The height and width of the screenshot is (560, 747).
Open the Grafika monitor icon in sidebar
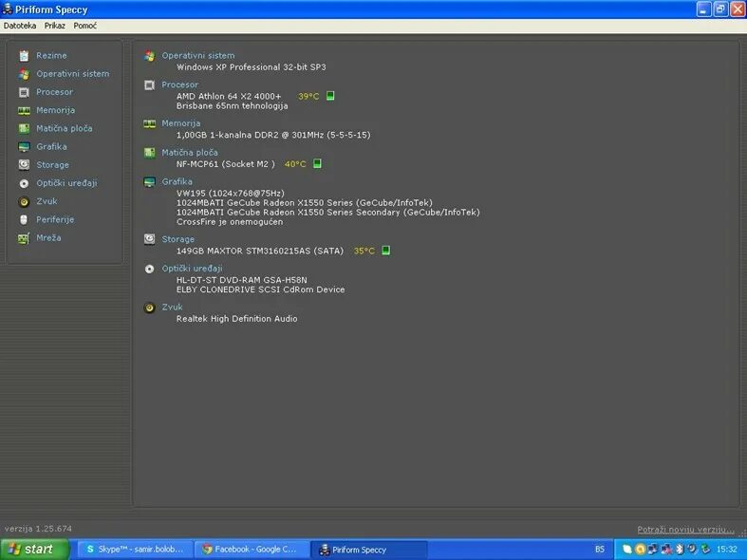24,147
